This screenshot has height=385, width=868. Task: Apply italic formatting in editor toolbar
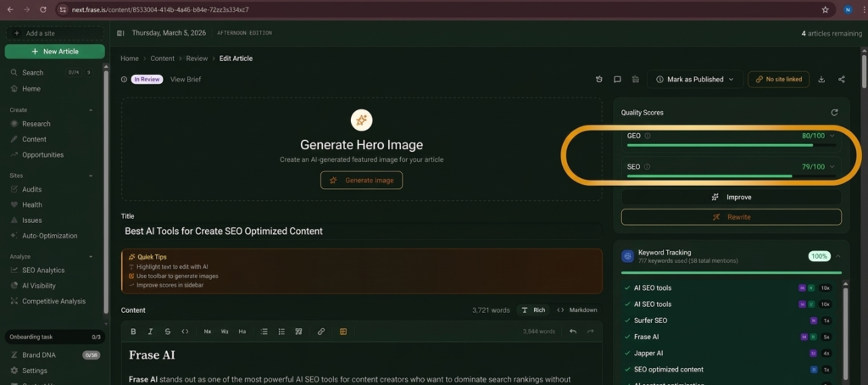click(x=150, y=332)
